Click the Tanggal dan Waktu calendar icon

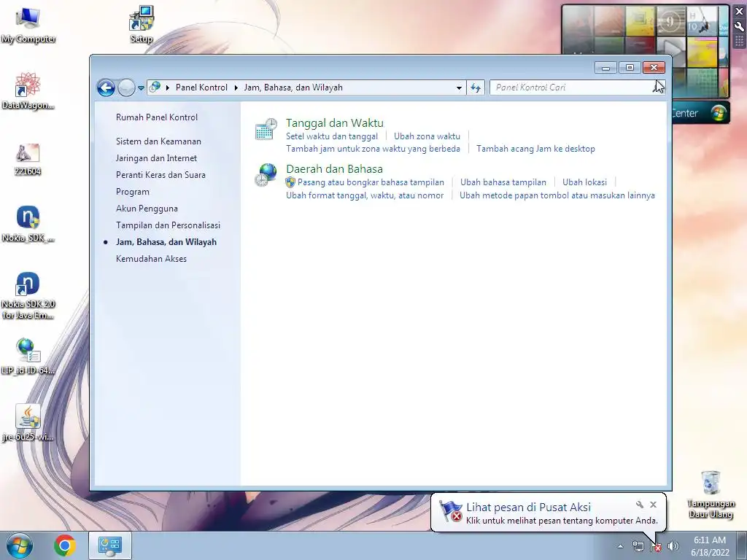[266, 130]
